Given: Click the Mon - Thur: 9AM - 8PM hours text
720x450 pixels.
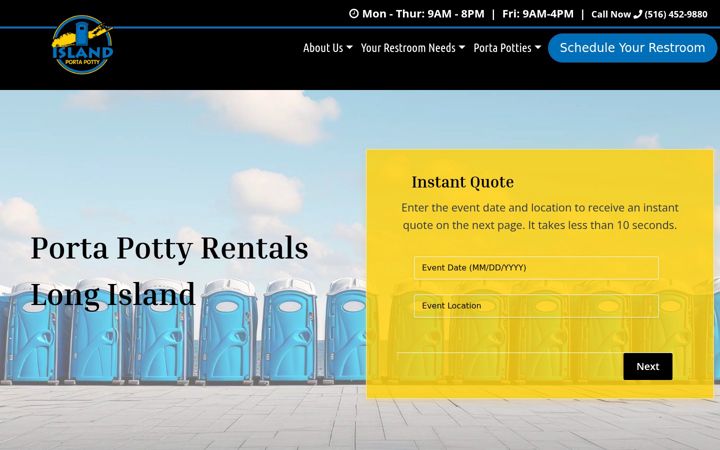Looking at the screenshot, I should coord(423,14).
